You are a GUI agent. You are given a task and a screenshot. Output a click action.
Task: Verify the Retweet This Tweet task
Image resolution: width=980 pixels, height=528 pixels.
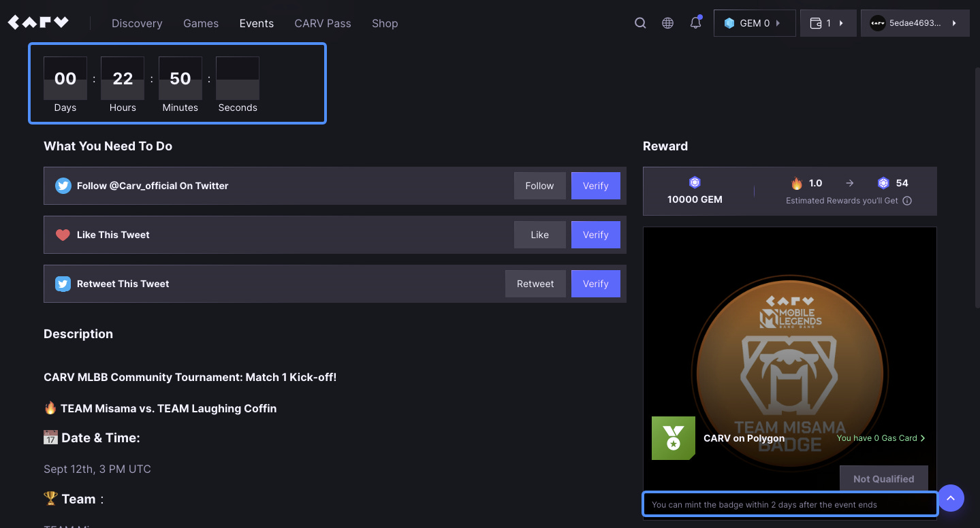596,284
